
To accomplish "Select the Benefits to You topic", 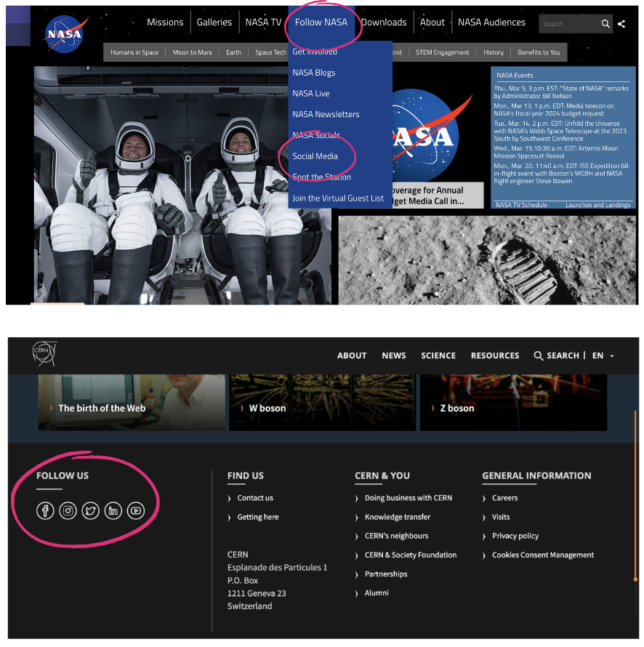I will 539,52.
